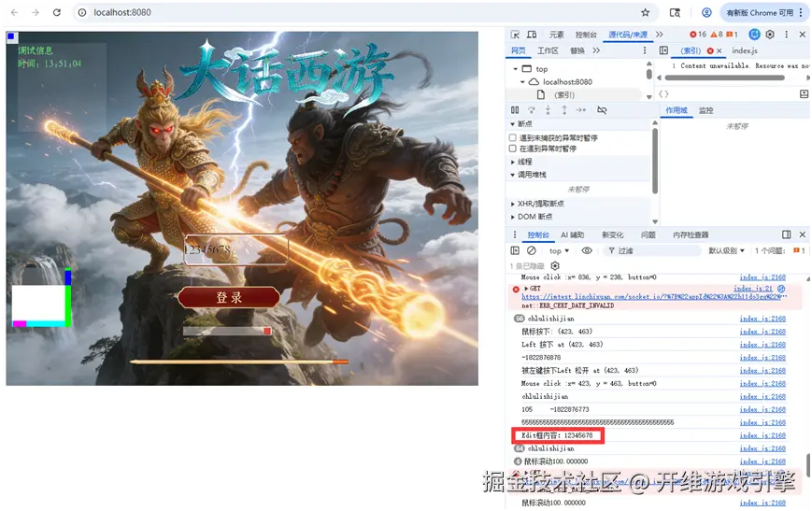Open the console top context dropdown
The height and width of the screenshot is (511, 812).
point(560,250)
